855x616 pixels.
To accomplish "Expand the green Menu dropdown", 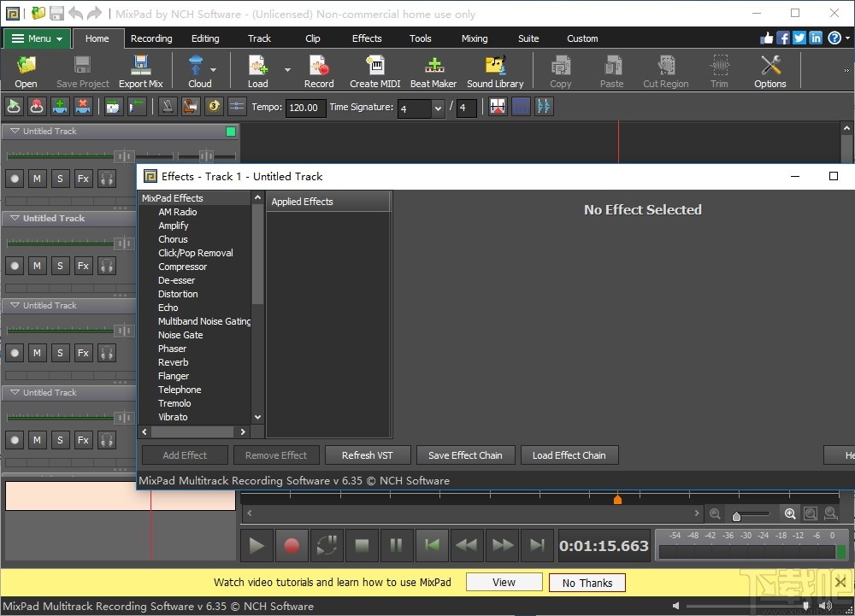I will tap(38, 38).
